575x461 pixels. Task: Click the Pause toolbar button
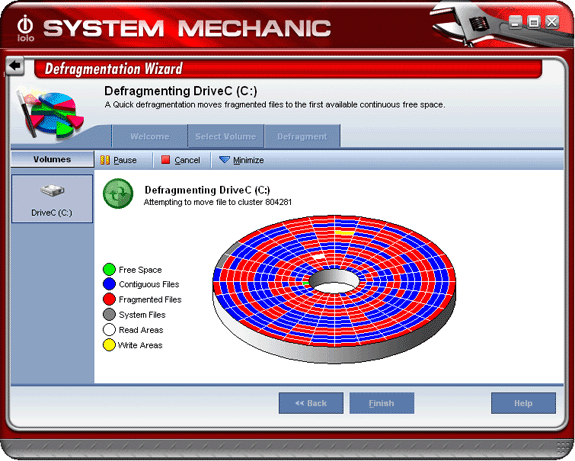click(118, 160)
